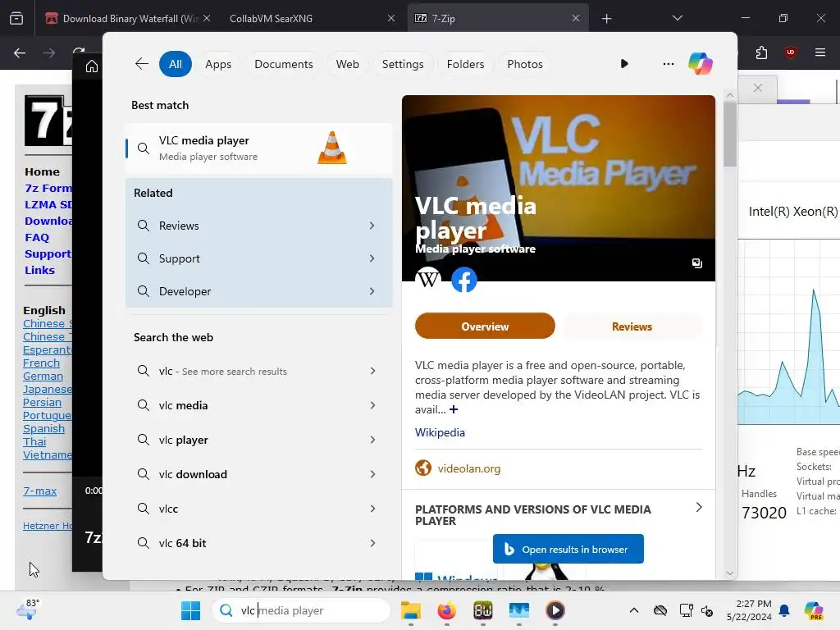The width and height of the screenshot is (840, 630).
Task: Open File Explorer from the taskbar
Action: point(411,610)
